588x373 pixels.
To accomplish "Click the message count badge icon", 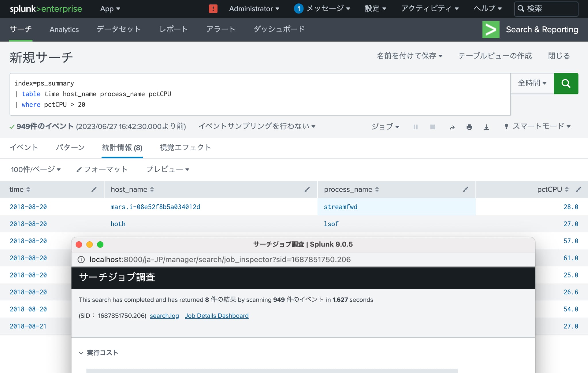I will pyautogui.click(x=299, y=9).
